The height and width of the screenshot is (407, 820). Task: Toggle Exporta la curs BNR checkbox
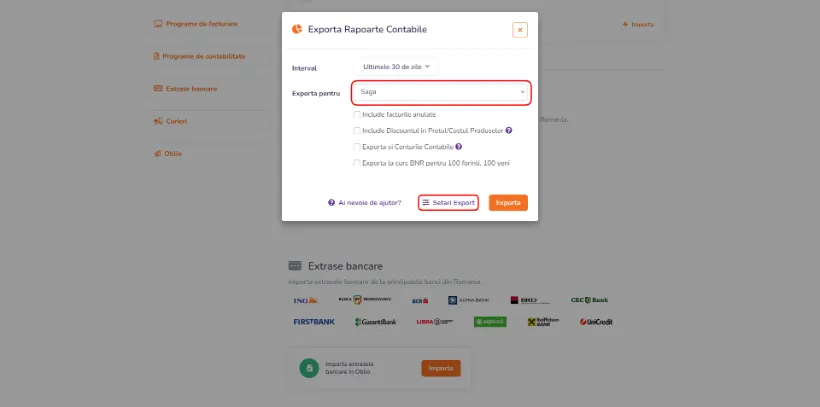click(357, 163)
